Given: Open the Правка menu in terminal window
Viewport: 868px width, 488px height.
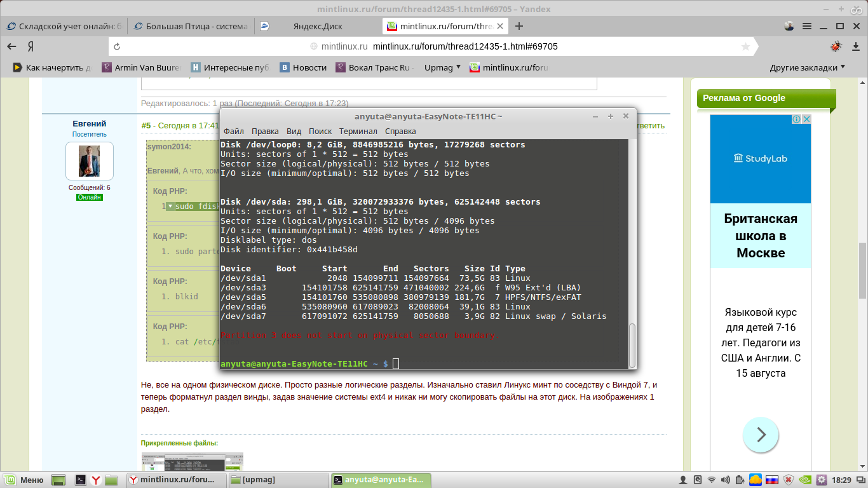Looking at the screenshot, I should 265,131.
